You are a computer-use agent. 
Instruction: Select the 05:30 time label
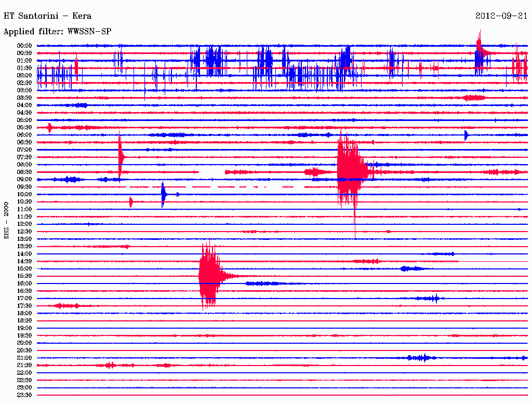[x=24, y=128]
